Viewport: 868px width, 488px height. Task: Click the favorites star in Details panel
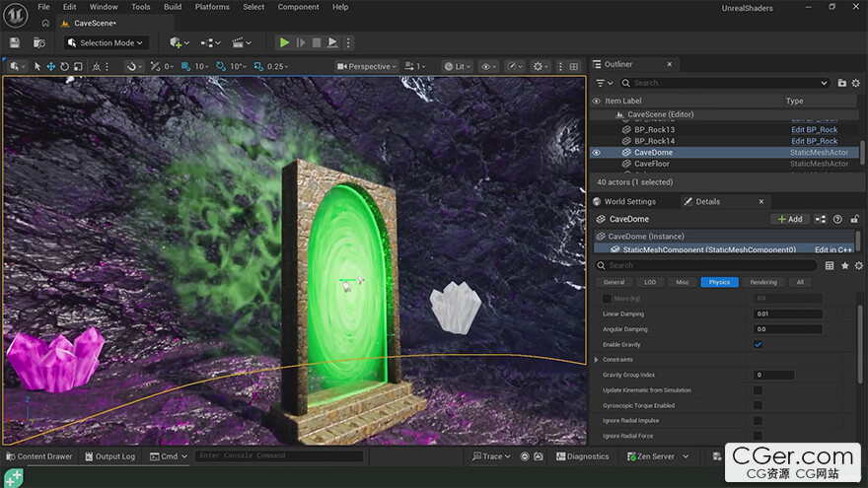(844, 265)
